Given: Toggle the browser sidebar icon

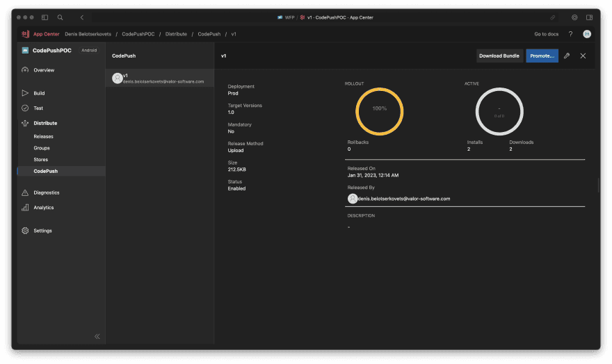Looking at the screenshot, I should pyautogui.click(x=45, y=17).
